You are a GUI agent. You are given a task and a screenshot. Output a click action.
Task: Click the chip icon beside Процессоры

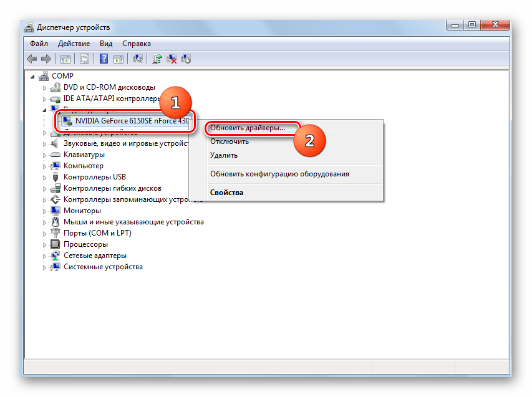tap(55, 244)
